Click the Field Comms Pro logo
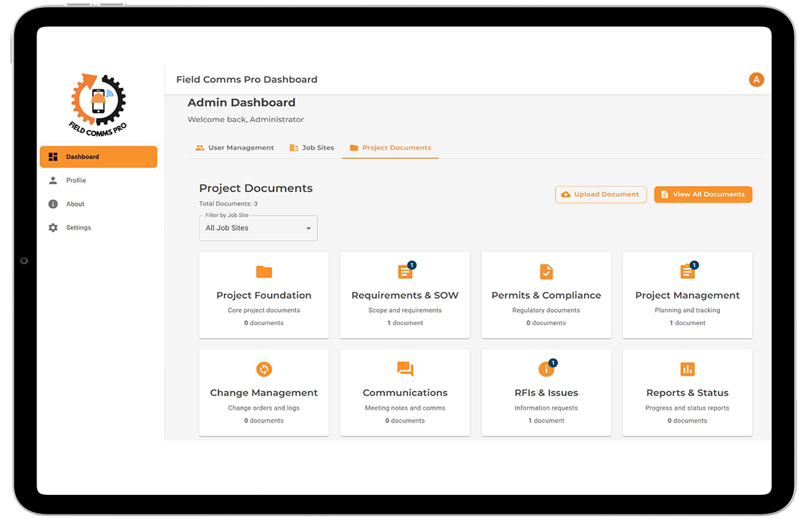This screenshot has width=812, height=522. (98, 103)
